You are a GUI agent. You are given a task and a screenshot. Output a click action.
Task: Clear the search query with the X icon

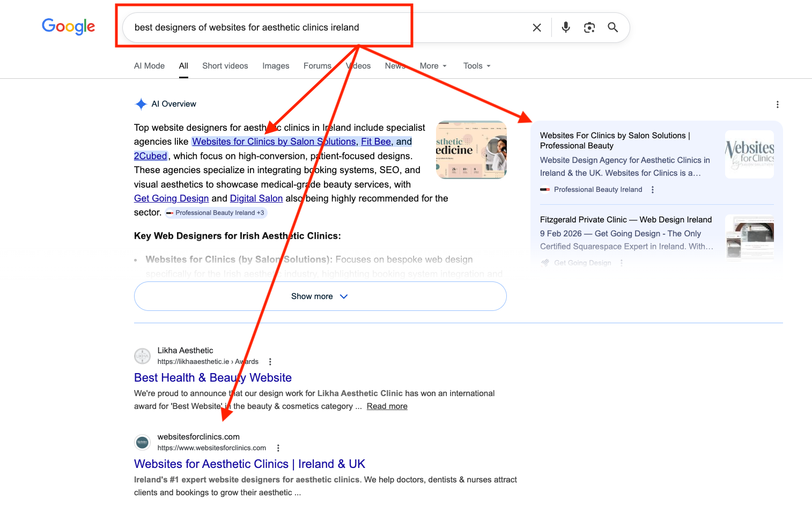(x=537, y=27)
